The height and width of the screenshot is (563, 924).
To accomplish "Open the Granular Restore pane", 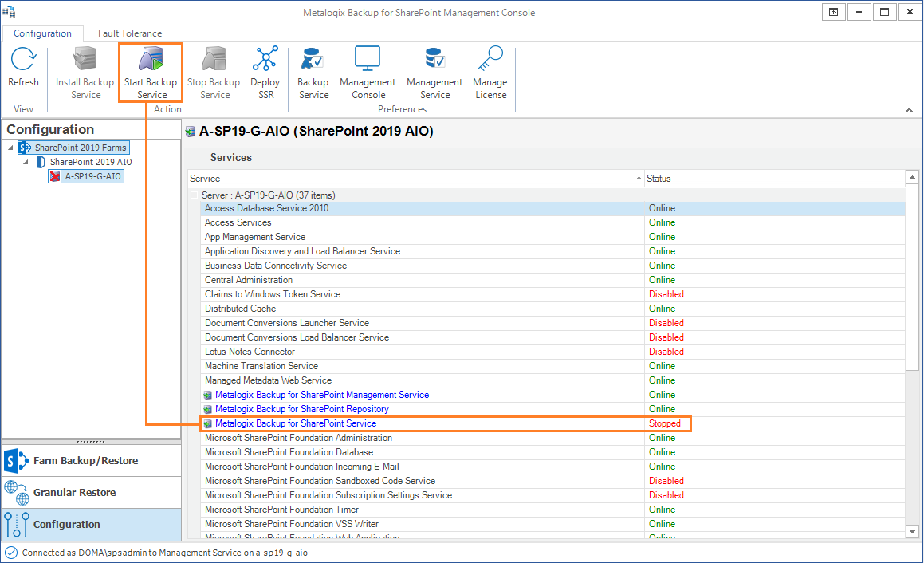I will (x=92, y=493).
